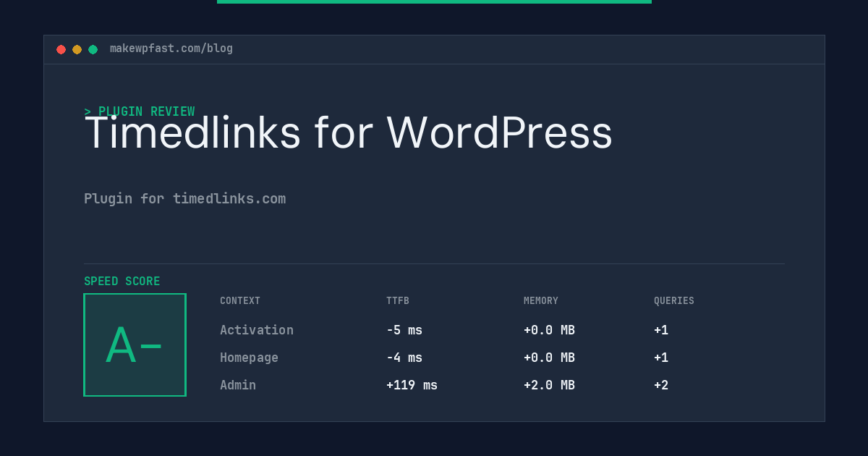
Task: Click the A- speed score badge
Action: point(135,345)
